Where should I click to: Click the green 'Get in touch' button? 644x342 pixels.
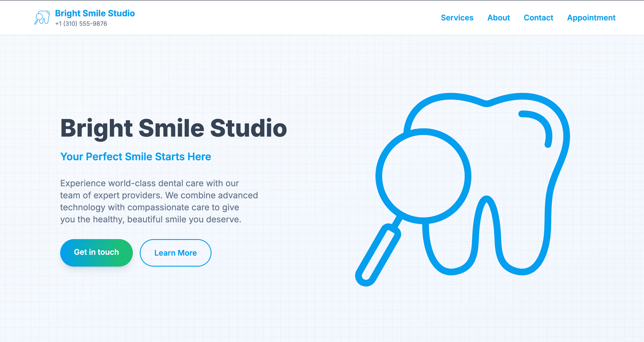point(97,252)
